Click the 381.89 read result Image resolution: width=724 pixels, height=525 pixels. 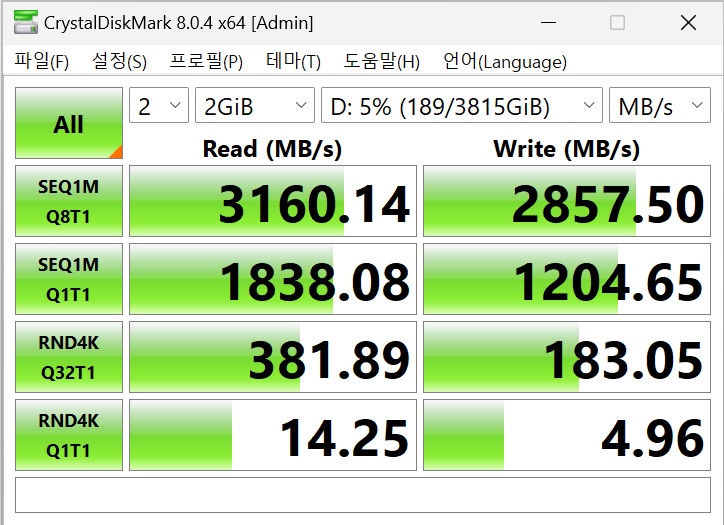tap(273, 357)
